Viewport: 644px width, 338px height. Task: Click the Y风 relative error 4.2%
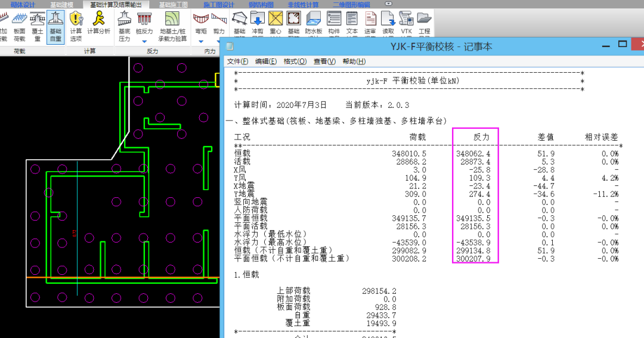(x=610, y=178)
